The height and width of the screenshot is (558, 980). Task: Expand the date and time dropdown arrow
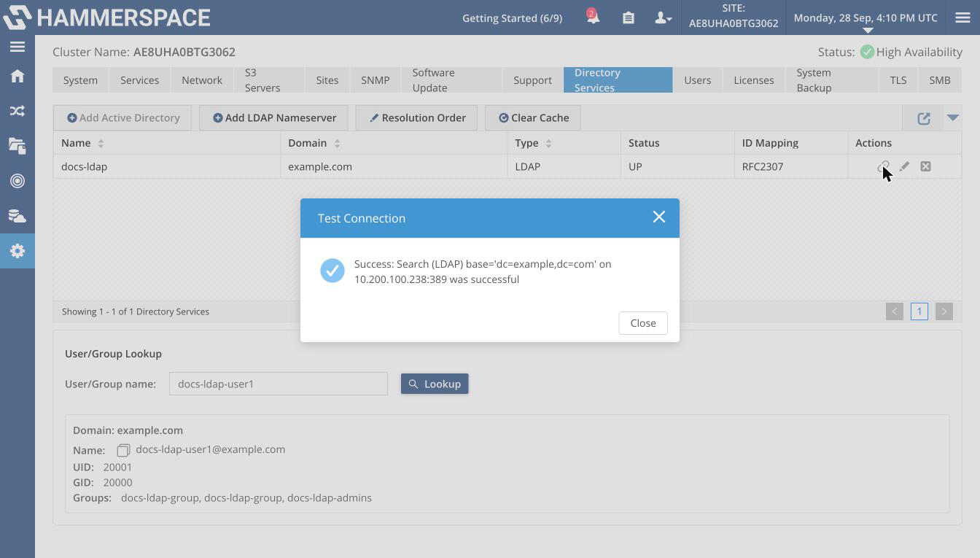[x=867, y=31]
